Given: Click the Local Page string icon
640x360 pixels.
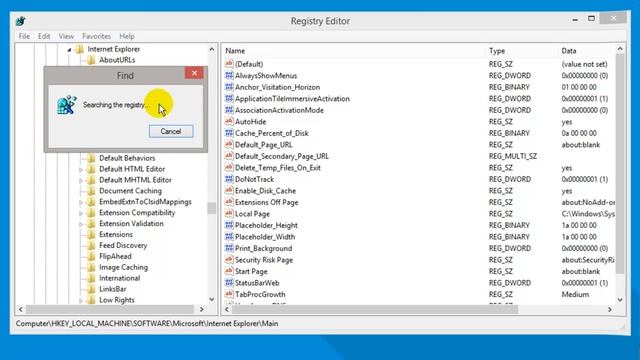Looking at the screenshot, I should point(229,213).
